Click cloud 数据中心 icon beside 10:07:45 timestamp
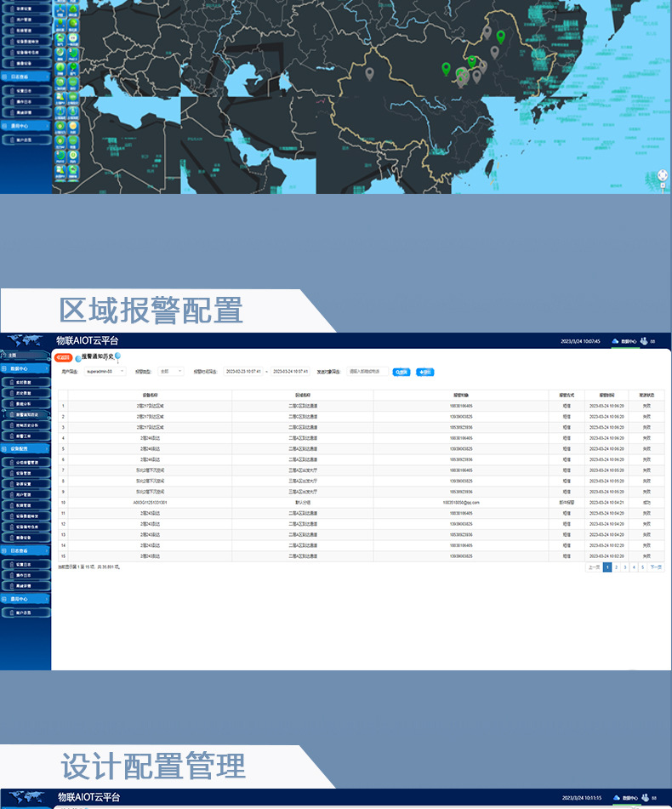Image resolution: width=672 pixels, height=809 pixels. pos(616,341)
